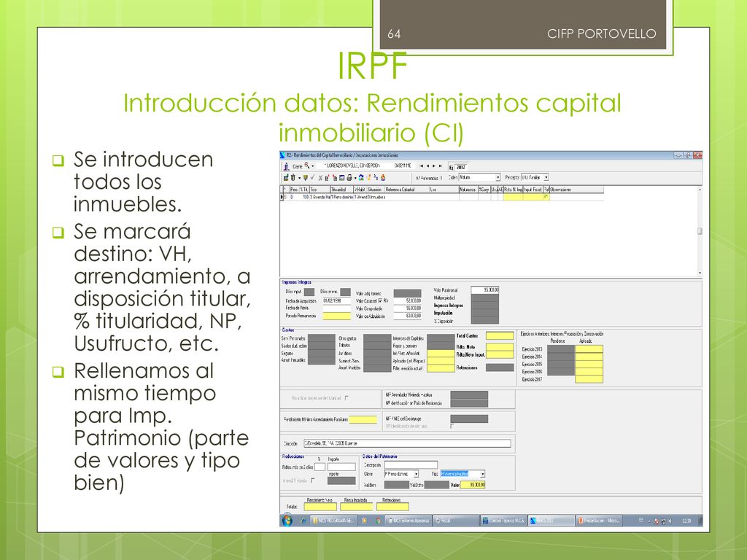Click the Dirección address field
The height and width of the screenshot is (560, 747).
407,443
